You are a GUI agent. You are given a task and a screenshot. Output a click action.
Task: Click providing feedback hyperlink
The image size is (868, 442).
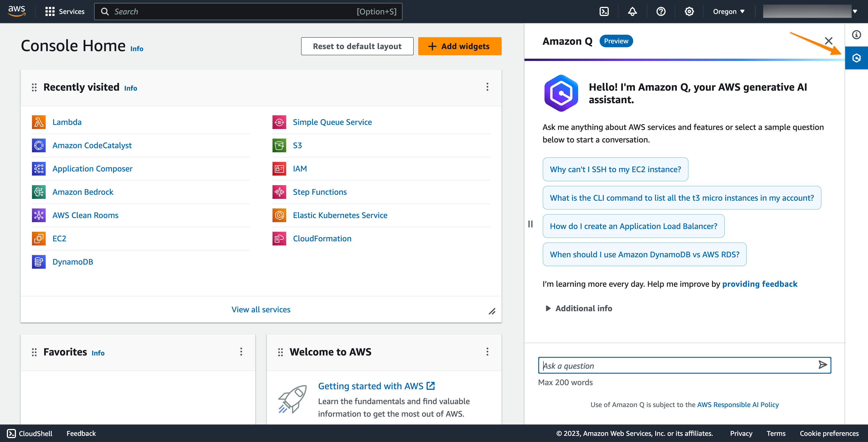pyautogui.click(x=760, y=284)
